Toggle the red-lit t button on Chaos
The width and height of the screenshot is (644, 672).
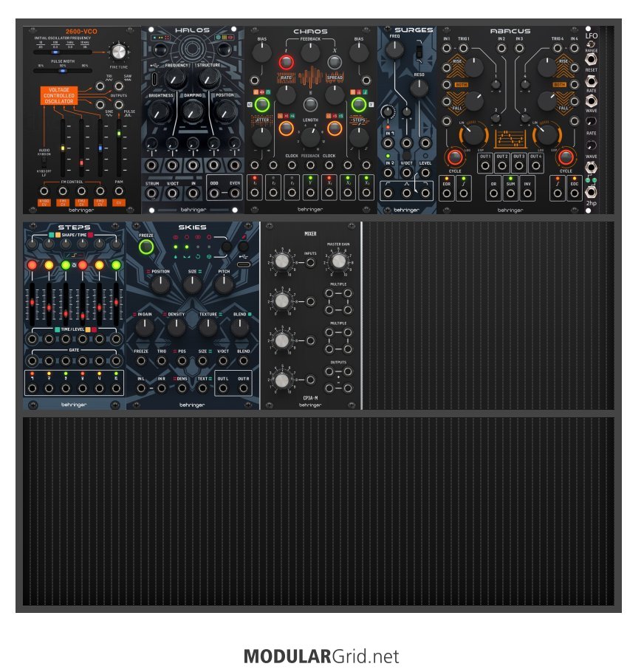(x=287, y=63)
